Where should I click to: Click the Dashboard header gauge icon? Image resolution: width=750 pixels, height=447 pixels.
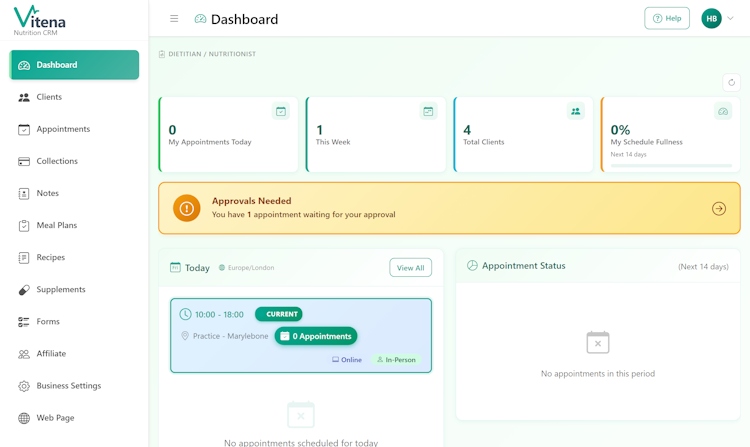[x=200, y=19]
